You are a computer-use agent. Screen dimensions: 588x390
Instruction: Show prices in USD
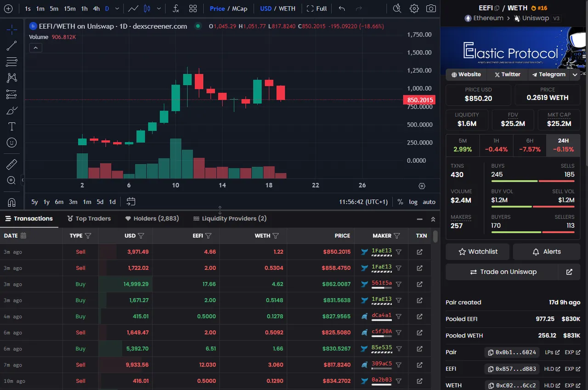[266, 8]
